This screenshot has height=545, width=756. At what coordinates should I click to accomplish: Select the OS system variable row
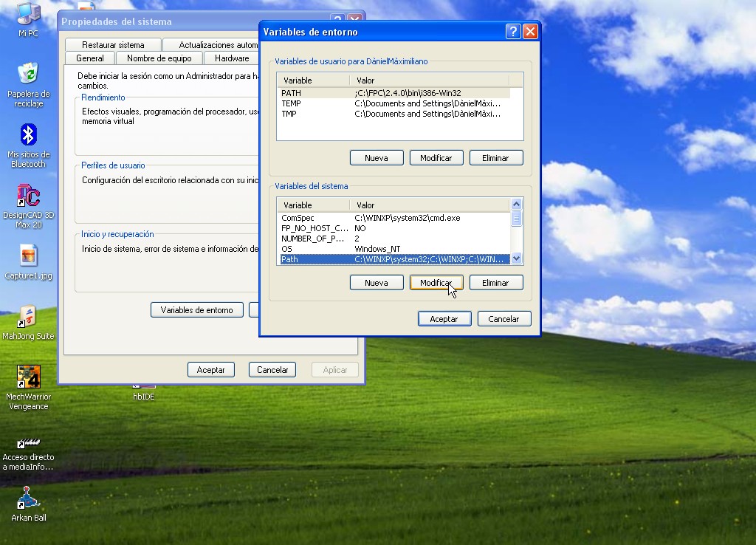(x=394, y=249)
